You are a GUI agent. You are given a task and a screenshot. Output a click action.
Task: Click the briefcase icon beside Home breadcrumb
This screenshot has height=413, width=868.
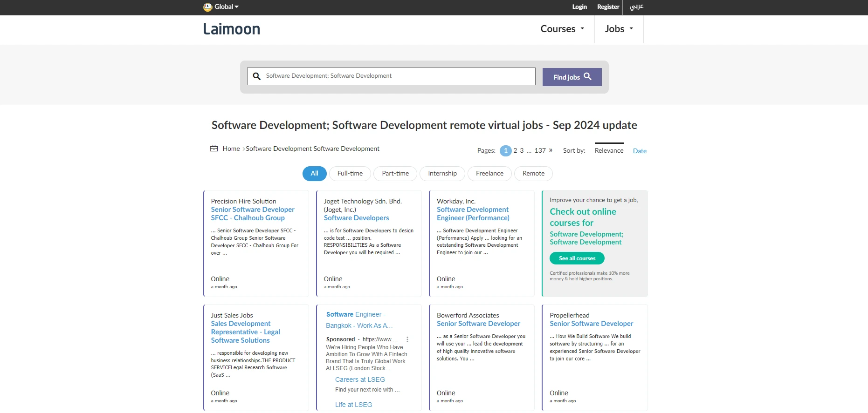tap(214, 149)
